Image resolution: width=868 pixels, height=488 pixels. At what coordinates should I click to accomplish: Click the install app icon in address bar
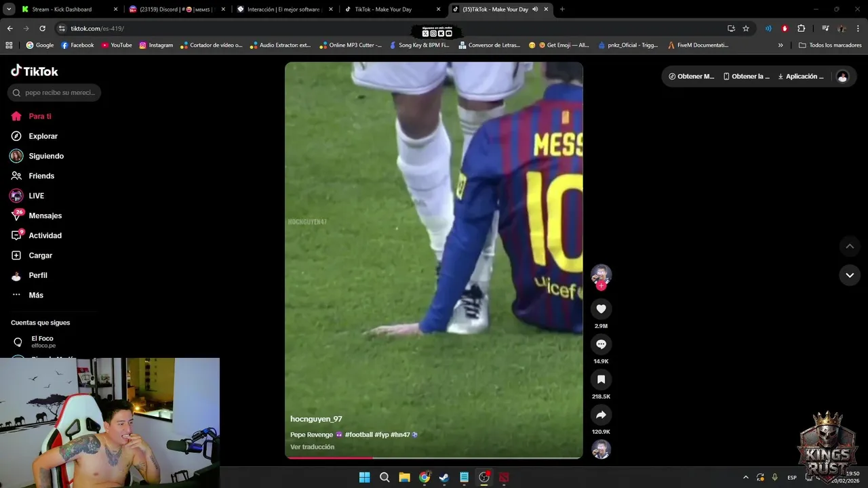point(731,28)
